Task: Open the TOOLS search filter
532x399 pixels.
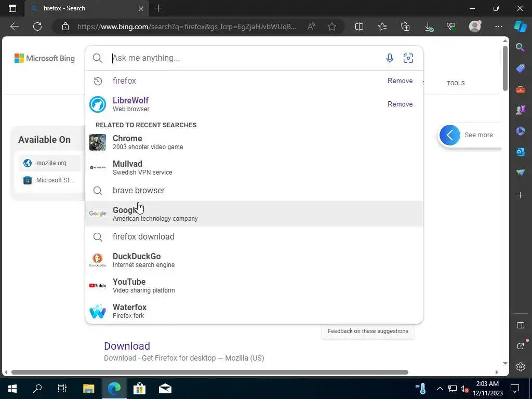Action: tap(456, 83)
